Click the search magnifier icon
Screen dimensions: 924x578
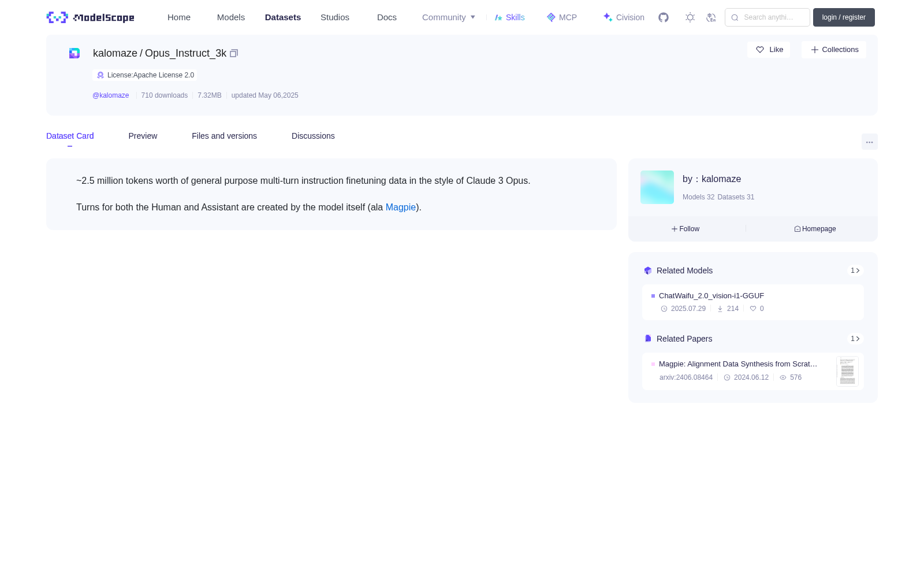coord(735,17)
